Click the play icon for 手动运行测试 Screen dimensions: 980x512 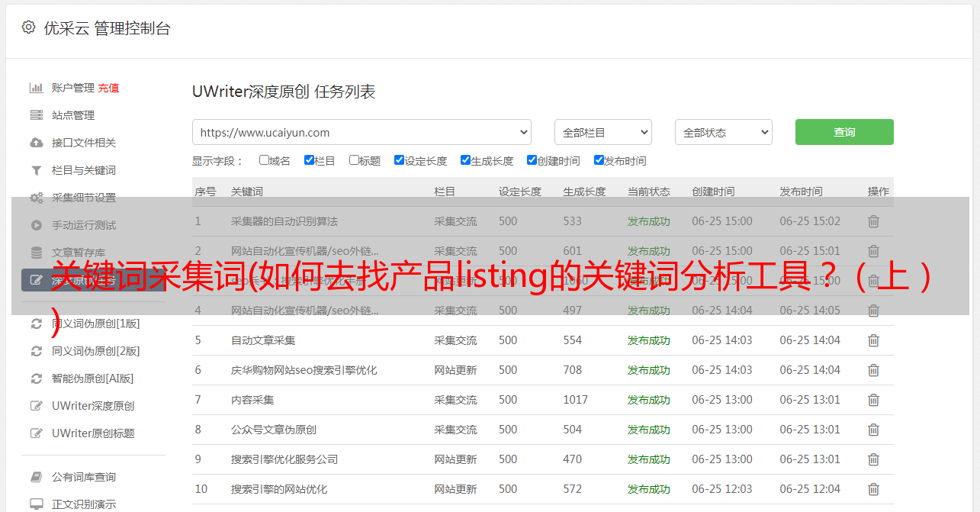(x=36, y=225)
